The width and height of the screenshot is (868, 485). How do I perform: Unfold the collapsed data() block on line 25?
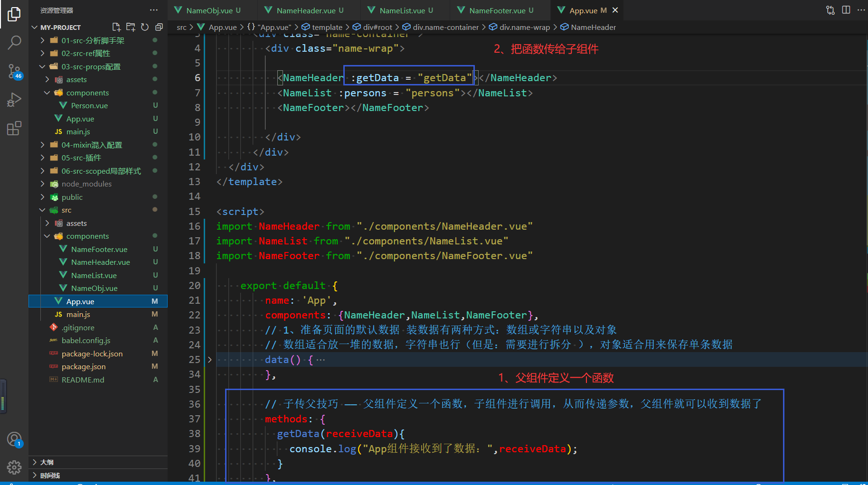click(x=209, y=360)
